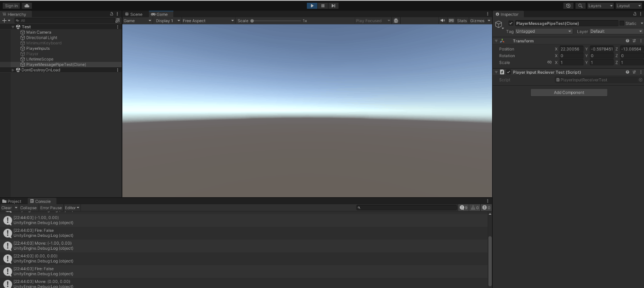Select Main Camera in the Hierarchy
This screenshot has width=644, height=288.
[x=39, y=32]
